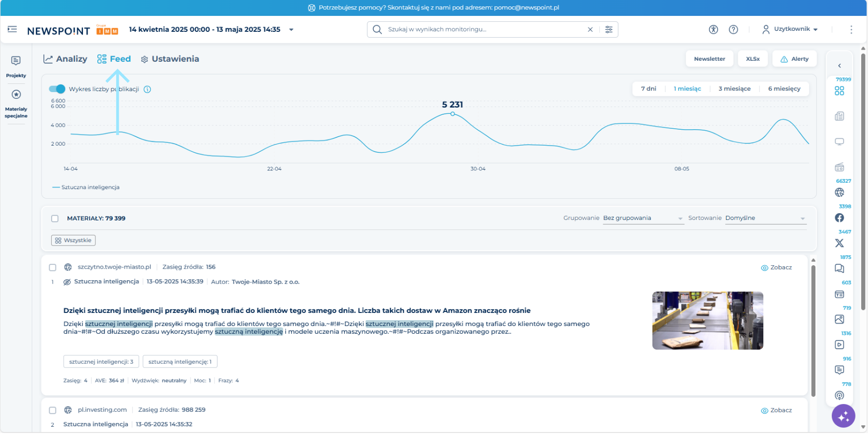Open advanced search filter sliders icon
The width and height of the screenshot is (868, 434).
click(x=609, y=29)
